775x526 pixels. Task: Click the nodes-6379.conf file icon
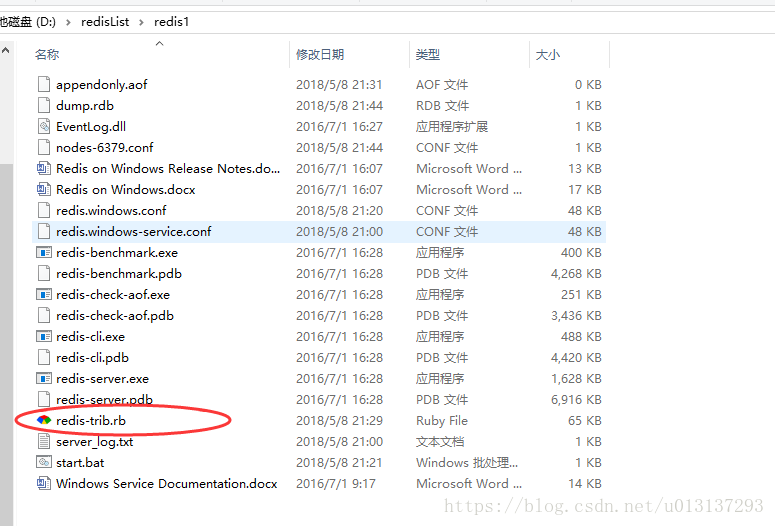[44, 147]
